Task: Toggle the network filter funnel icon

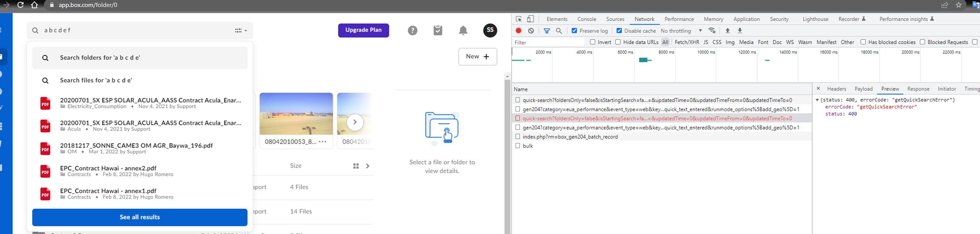Action: coord(547,31)
